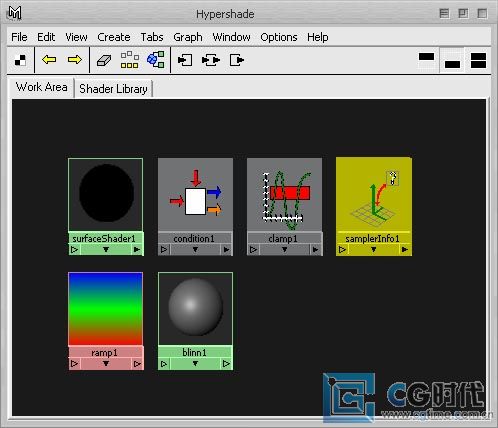
Task: Open ramp1 input connections triangle
Action: coord(74,364)
